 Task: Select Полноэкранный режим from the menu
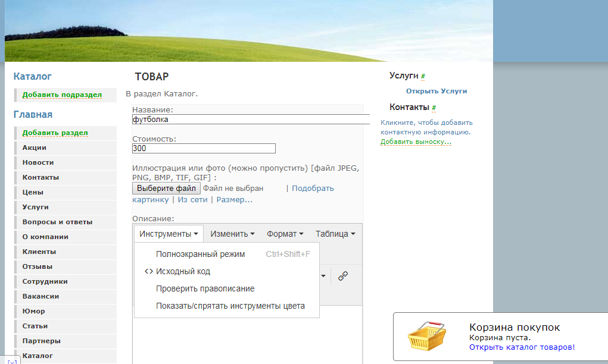coord(200,254)
